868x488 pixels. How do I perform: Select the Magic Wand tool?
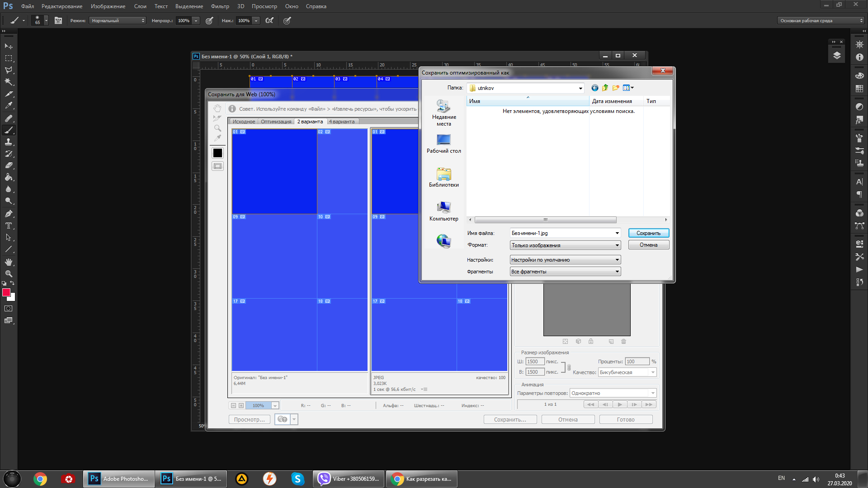tap(9, 82)
